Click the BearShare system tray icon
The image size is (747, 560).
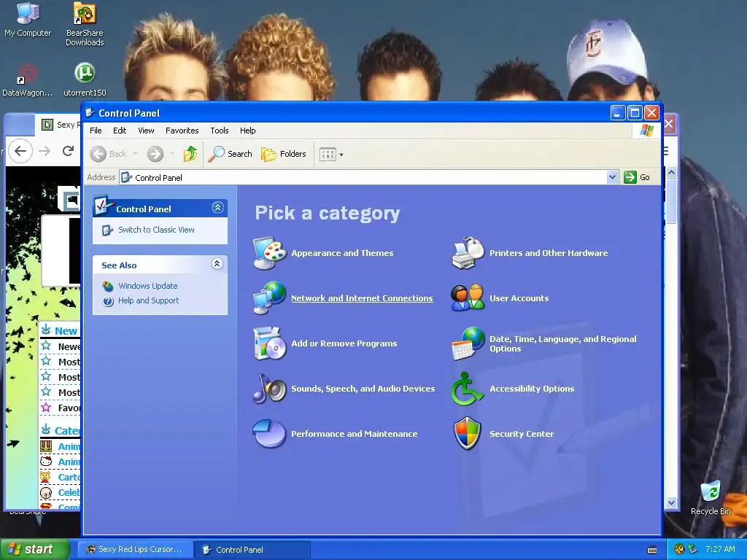click(x=679, y=549)
